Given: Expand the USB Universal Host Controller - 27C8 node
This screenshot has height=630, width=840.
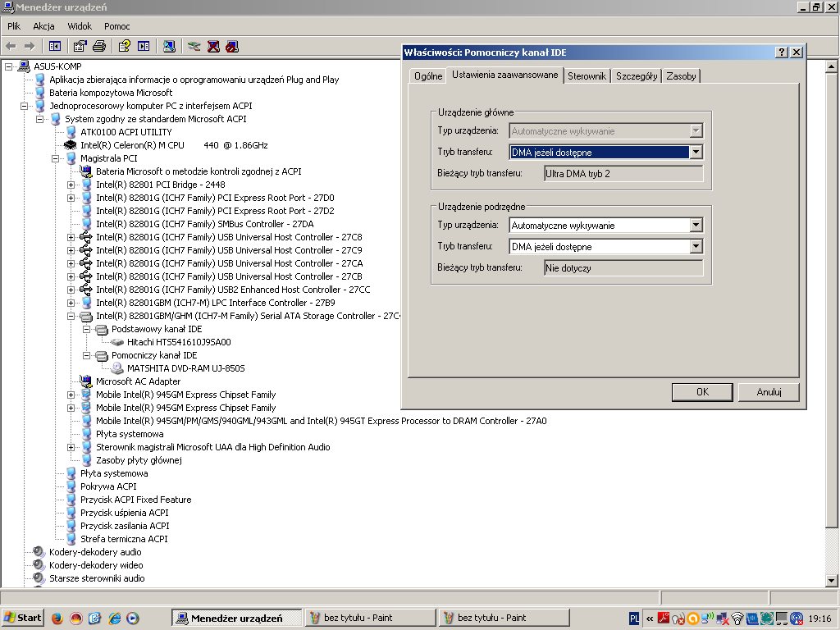Looking at the screenshot, I should [x=71, y=237].
